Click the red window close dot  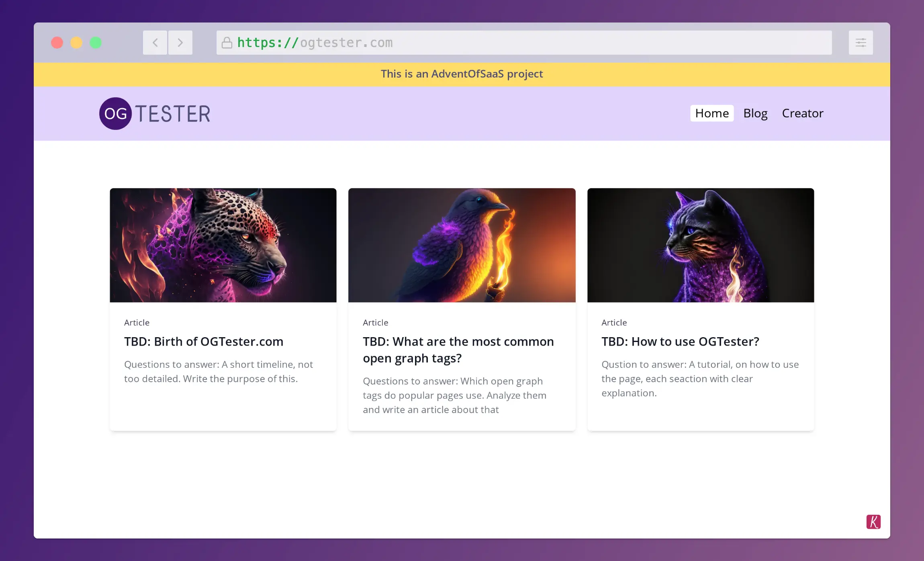(57, 43)
